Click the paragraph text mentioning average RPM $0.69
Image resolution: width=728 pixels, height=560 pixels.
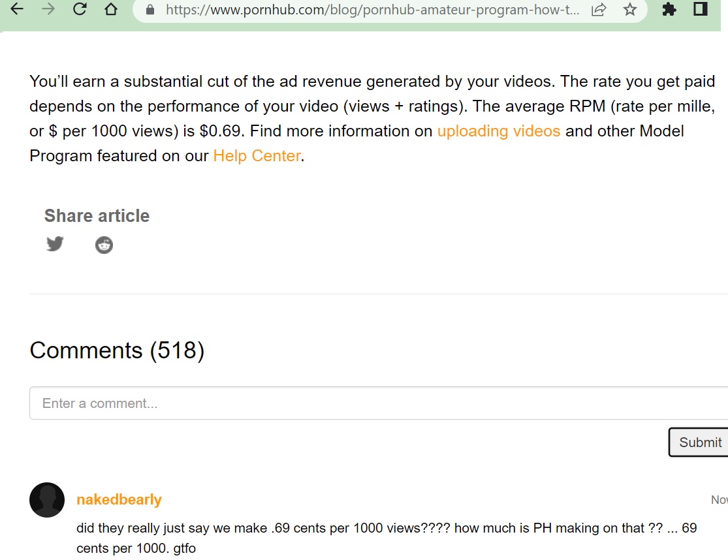coord(372,118)
